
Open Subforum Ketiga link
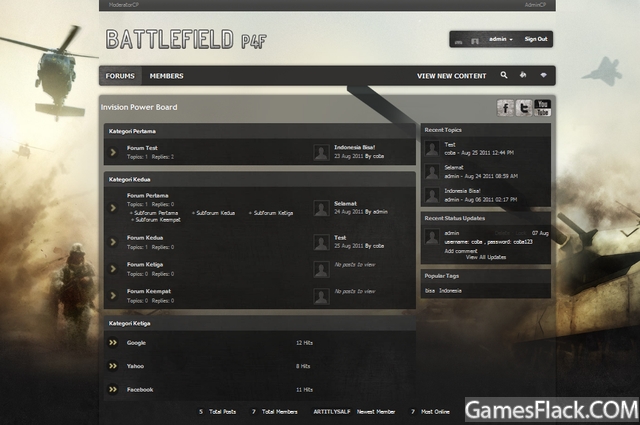click(x=273, y=213)
